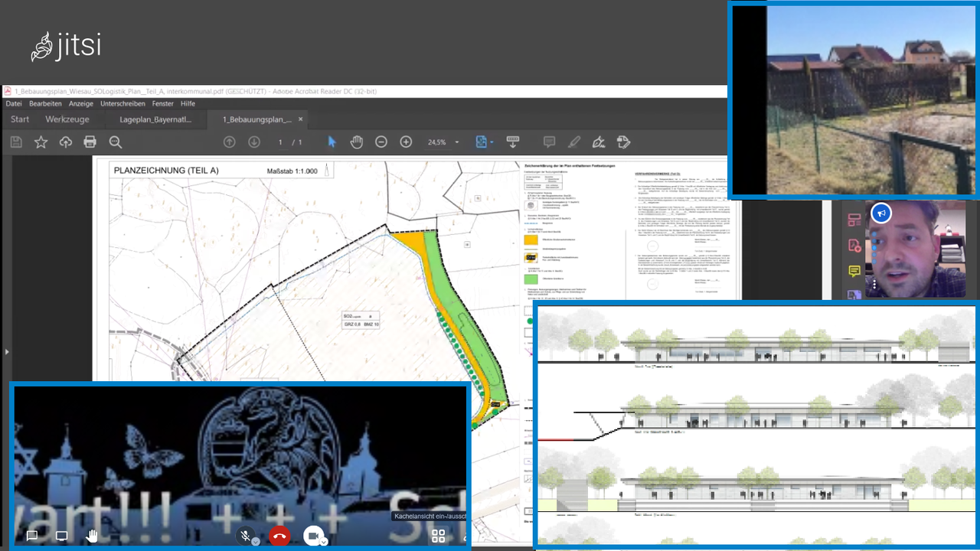Screen dimensions: 980x551
Task: Open the Werkzeuge view
Action: pyautogui.click(x=67, y=119)
